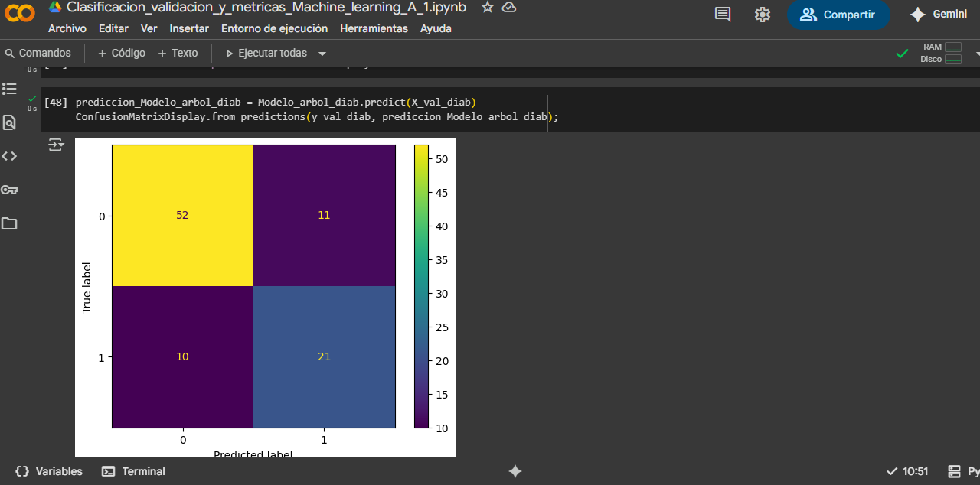Image resolution: width=980 pixels, height=485 pixels.
Task: Open the settings gear icon
Action: pos(762,15)
